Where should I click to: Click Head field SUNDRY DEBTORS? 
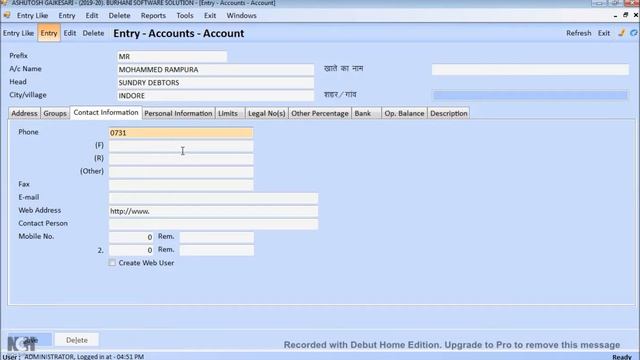pyautogui.click(x=216, y=82)
